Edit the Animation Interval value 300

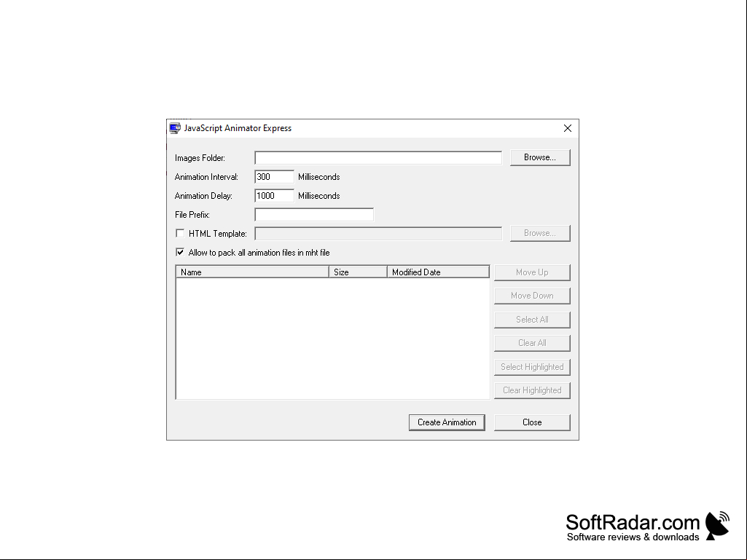275,177
